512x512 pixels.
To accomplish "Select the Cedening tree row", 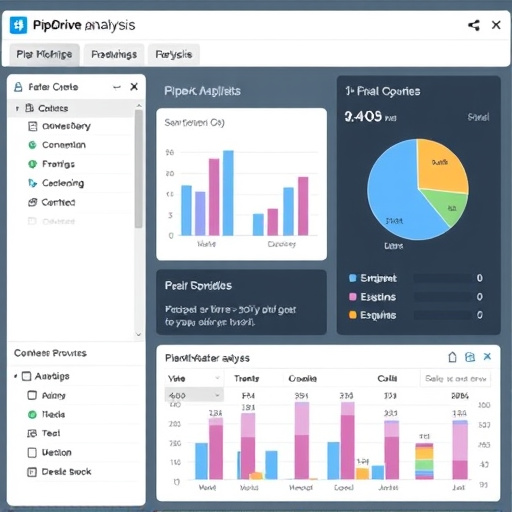I will (71, 183).
